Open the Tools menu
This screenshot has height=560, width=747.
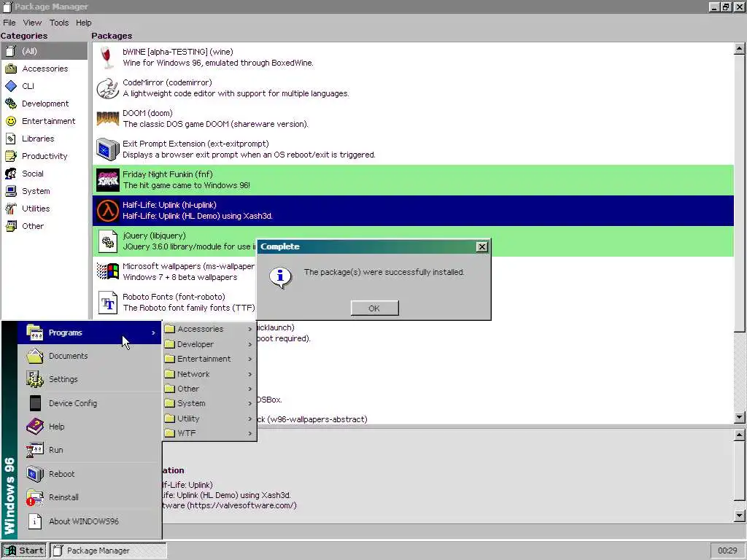pos(59,23)
